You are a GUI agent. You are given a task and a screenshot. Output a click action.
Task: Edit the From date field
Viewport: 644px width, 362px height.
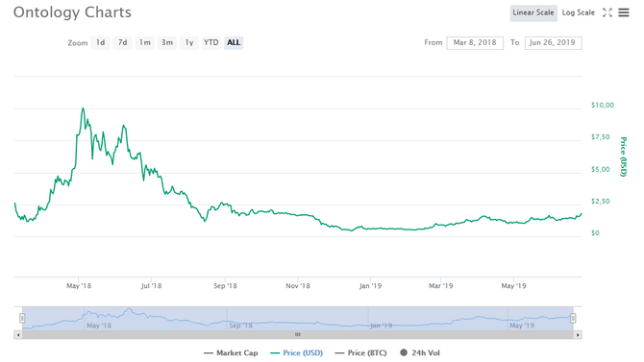click(x=475, y=42)
